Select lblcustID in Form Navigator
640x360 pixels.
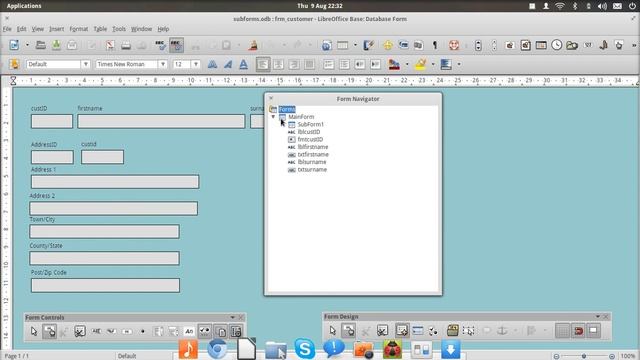tap(309, 132)
